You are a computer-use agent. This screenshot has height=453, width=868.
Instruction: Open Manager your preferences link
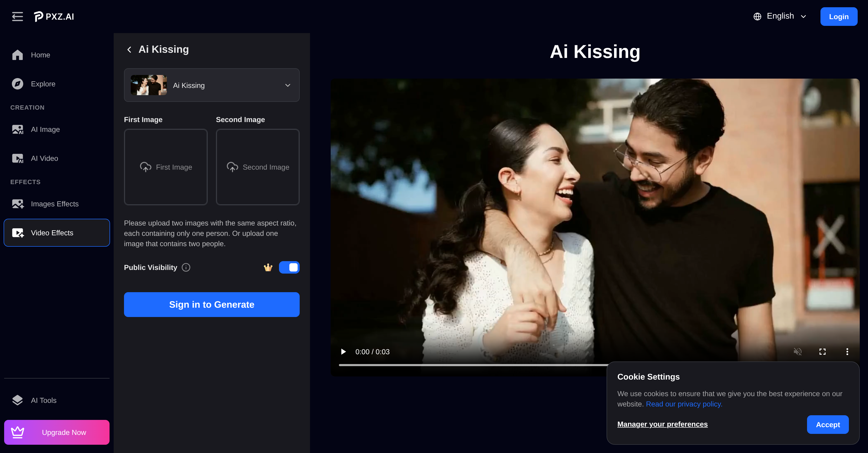[x=662, y=424]
